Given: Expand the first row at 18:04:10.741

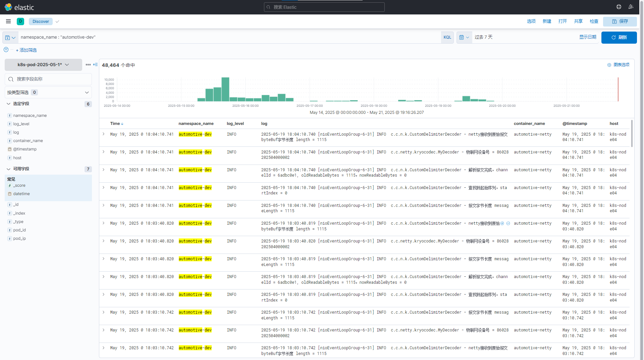Looking at the screenshot, I should point(104,134).
